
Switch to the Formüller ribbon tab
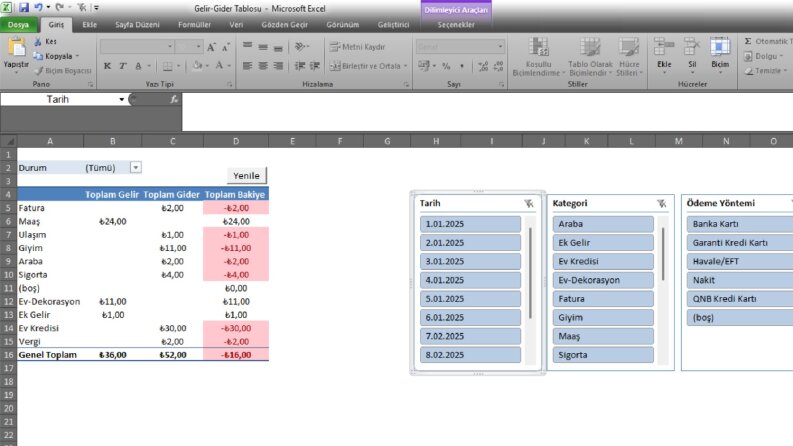tap(194, 24)
